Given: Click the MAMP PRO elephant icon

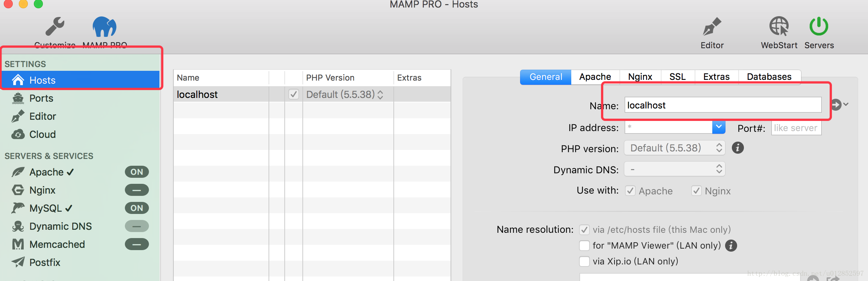Looking at the screenshot, I should click(x=105, y=27).
